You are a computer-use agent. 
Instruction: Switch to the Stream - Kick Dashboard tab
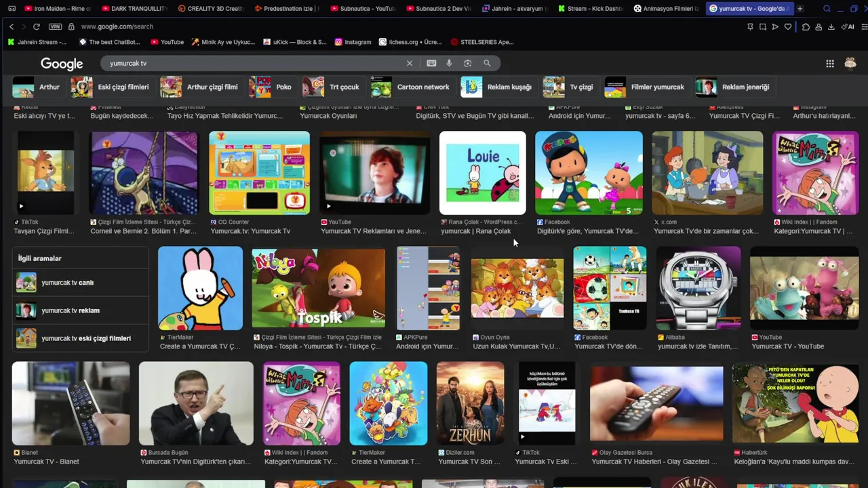pos(590,9)
